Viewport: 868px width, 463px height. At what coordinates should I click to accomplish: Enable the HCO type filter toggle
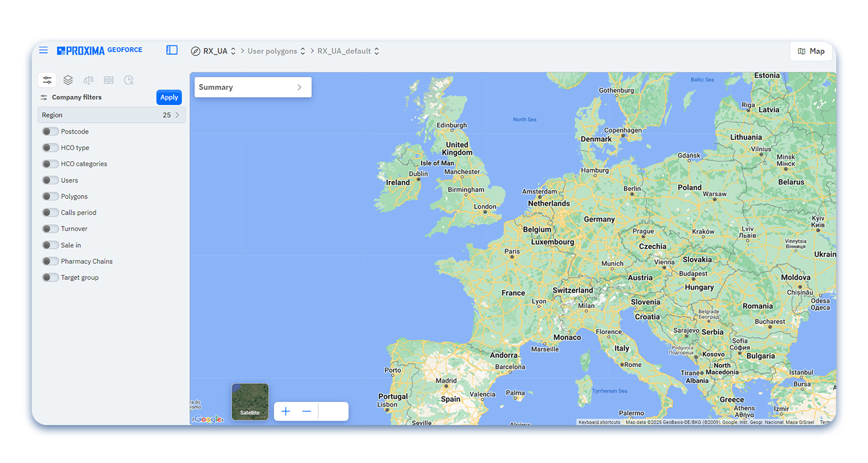[50, 147]
